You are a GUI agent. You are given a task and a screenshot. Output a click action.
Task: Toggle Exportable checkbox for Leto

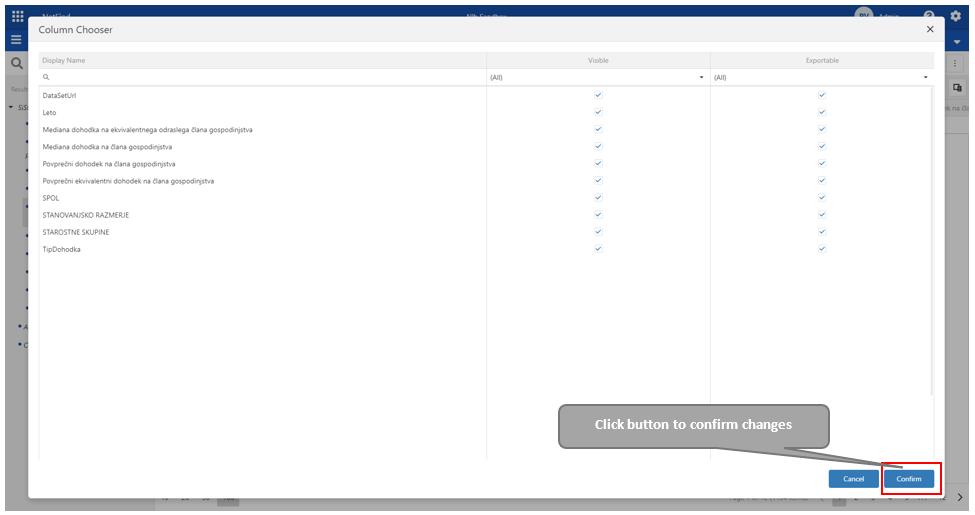[x=822, y=112]
